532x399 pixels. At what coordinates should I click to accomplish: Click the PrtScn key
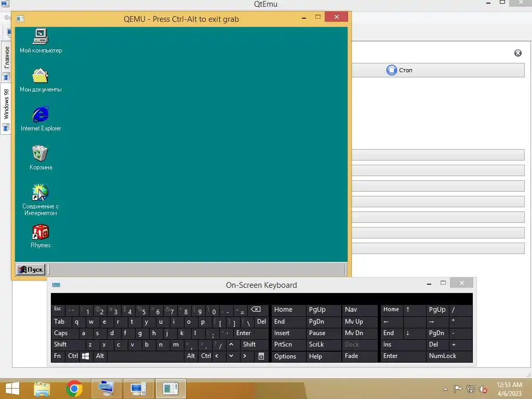(288, 344)
